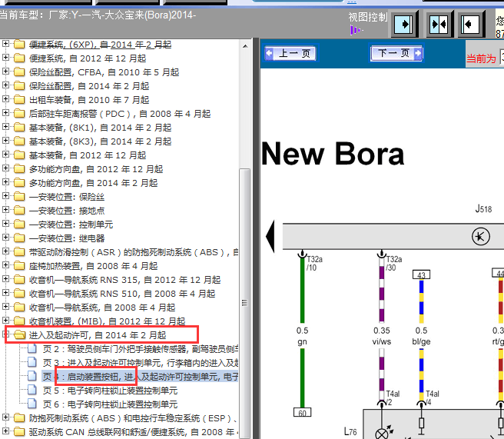Select 页 4: 启动装置按钮 entry
The width and height of the screenshot is (504, 439).
point(141,377)
